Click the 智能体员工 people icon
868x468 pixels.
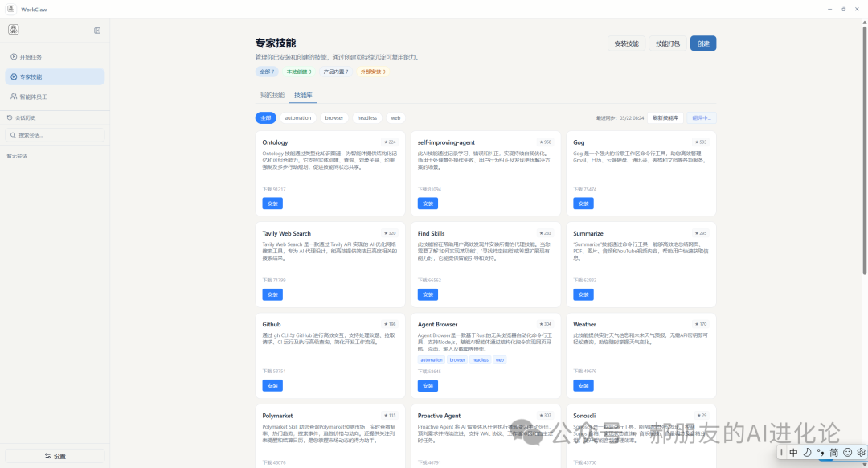[14, 96]
